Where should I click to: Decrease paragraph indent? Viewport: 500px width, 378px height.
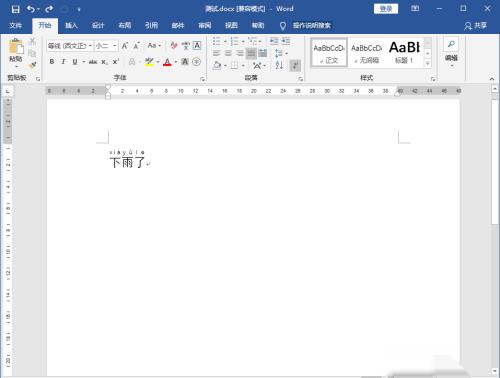click(274, 41)
